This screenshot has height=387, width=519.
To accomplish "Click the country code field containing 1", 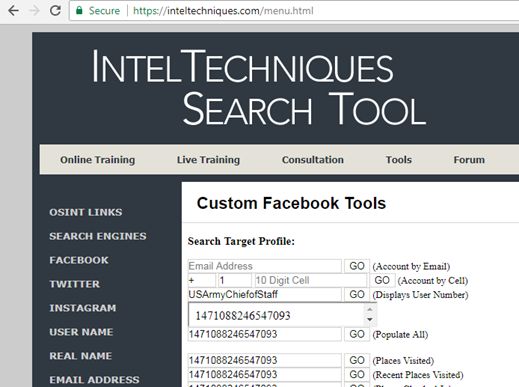I will pos(234,280).
